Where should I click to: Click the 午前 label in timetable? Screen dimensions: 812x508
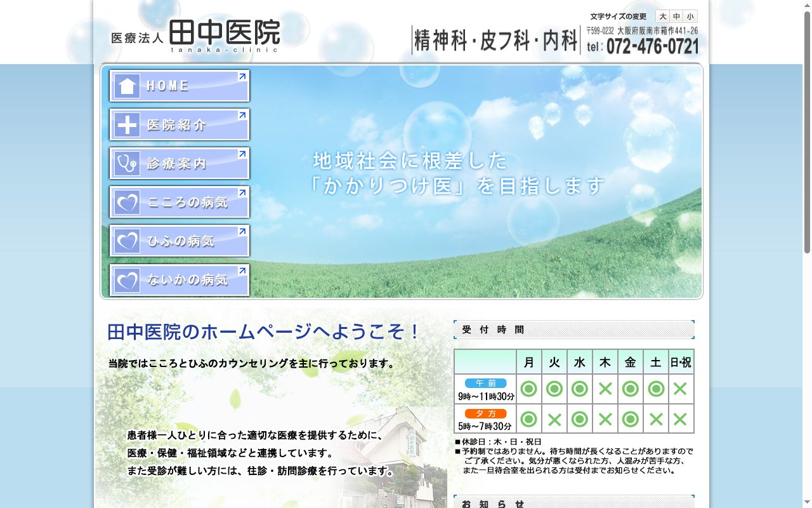coord(486,383)
